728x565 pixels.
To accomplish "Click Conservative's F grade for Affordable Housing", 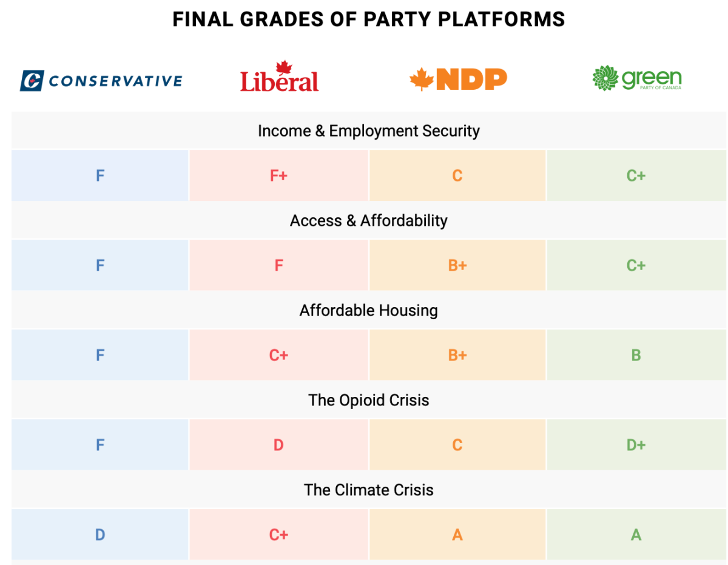I will (100, 355).
